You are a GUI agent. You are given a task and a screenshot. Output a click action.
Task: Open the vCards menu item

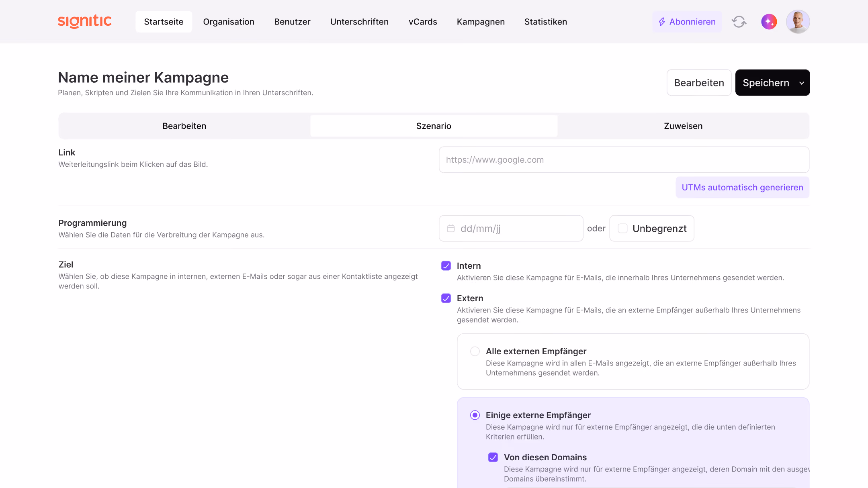(423, 22)
